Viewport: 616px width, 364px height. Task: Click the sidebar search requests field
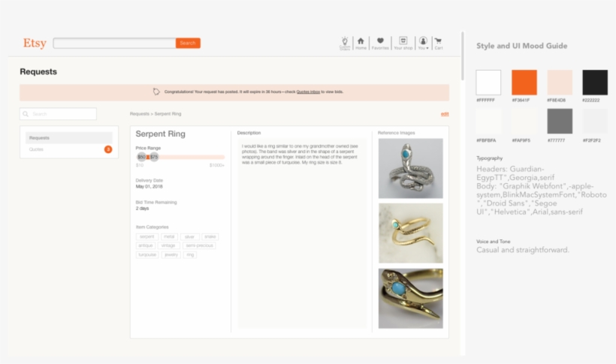[59, 114]
